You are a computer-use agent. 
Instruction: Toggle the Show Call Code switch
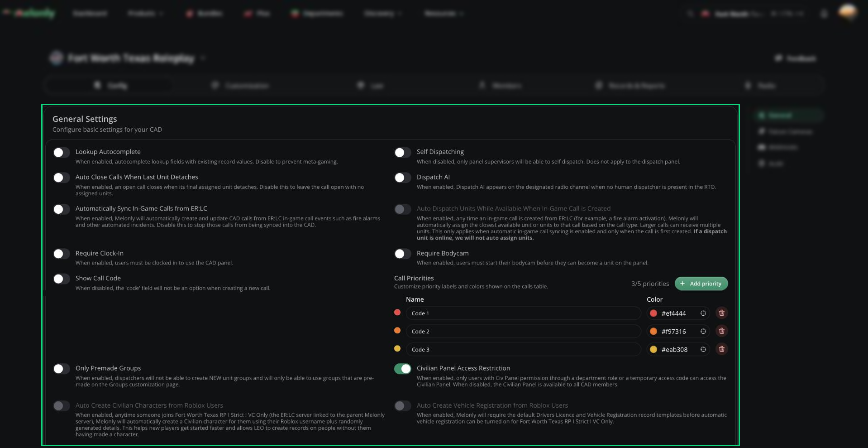(61, 279)
